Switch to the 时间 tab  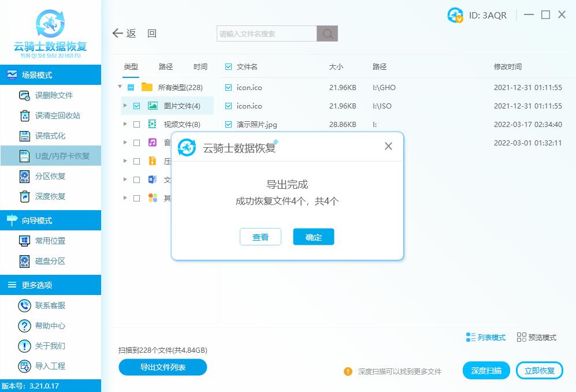[200, 66]
